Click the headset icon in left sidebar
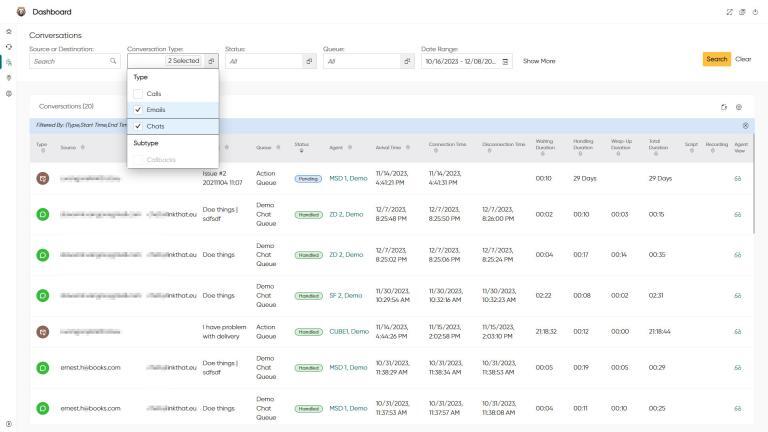Viewport: 768px width, 432px height. [x=9, y=47]
